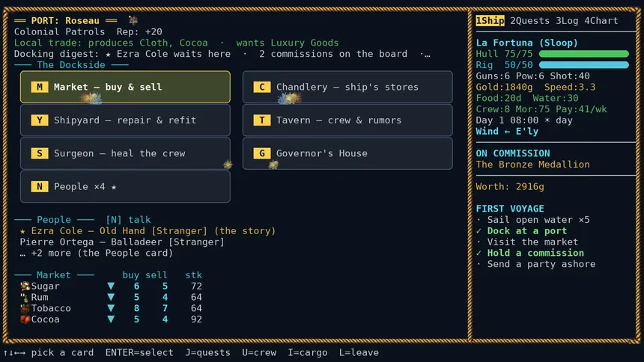The width and height of the screenshot is (644, 362).
Task: Click the 'Crew:8 Mor:75 Pay:41/wk' line
Action: coord(541,109)
